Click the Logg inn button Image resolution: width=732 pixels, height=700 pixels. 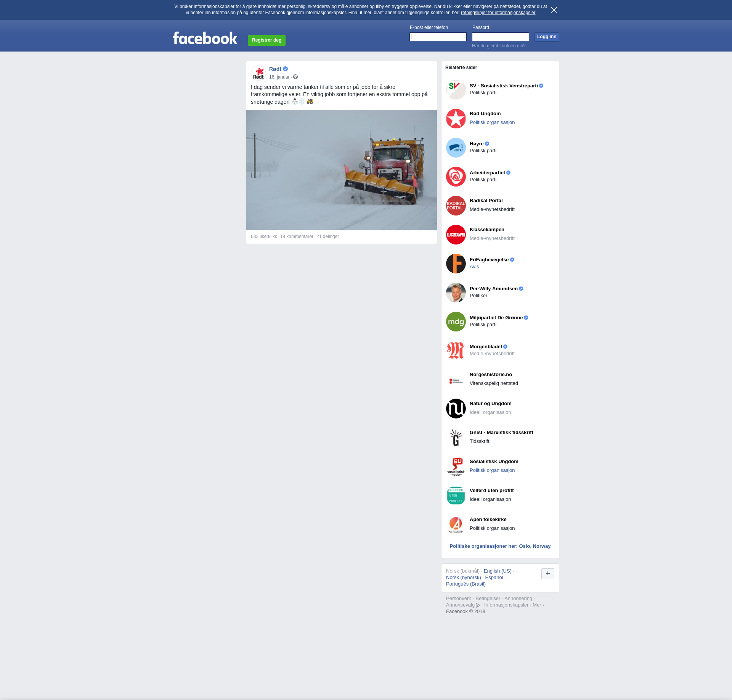pos(547,37)
